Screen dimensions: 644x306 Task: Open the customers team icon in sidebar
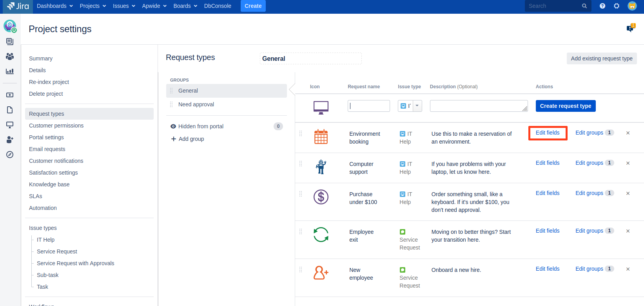pos(10,56)
